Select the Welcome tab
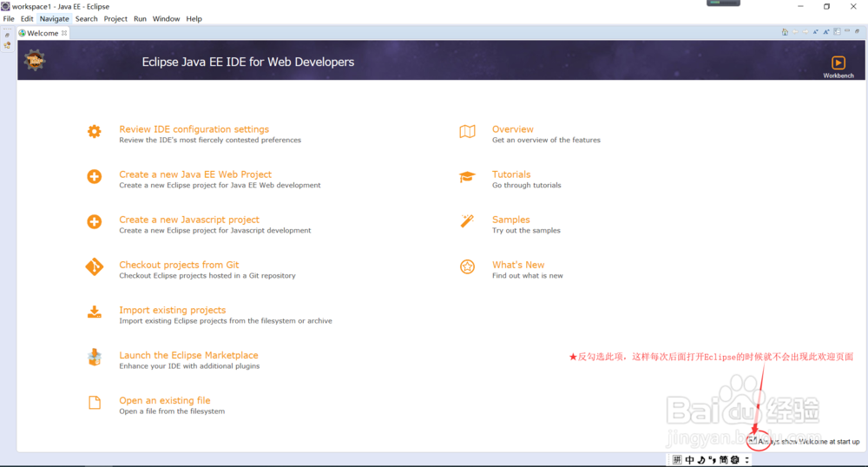This screenshot has width=868, height=467. (43, 33)
